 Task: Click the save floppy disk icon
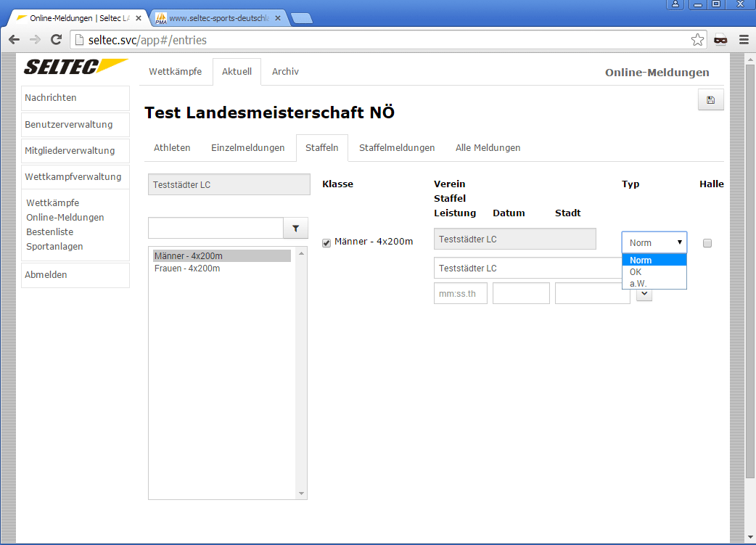[x=710, y=100]
